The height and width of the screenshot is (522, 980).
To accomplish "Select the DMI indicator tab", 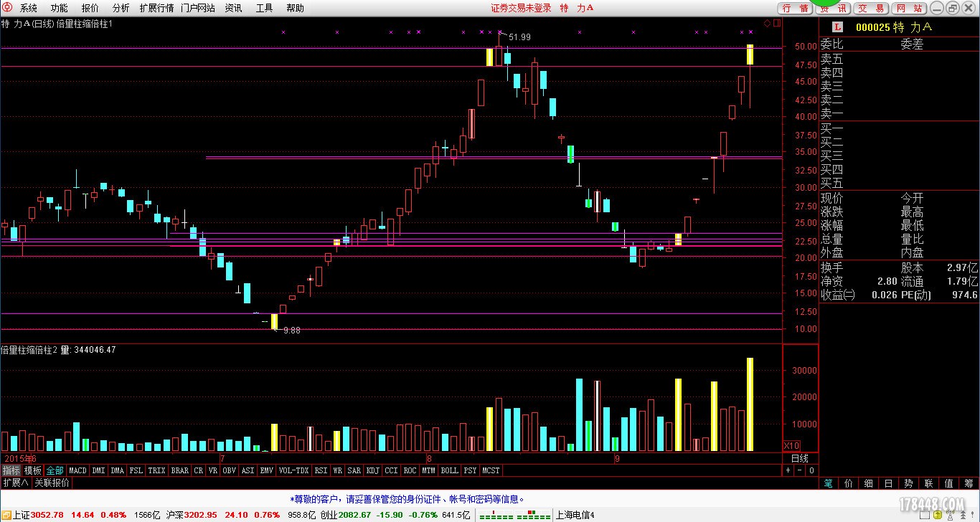I will click(98, 470).
